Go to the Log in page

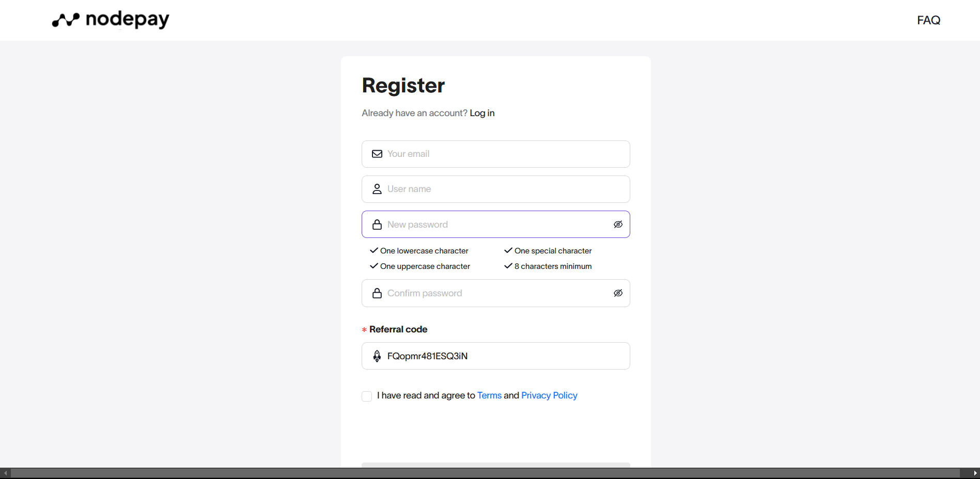(482, 113)
